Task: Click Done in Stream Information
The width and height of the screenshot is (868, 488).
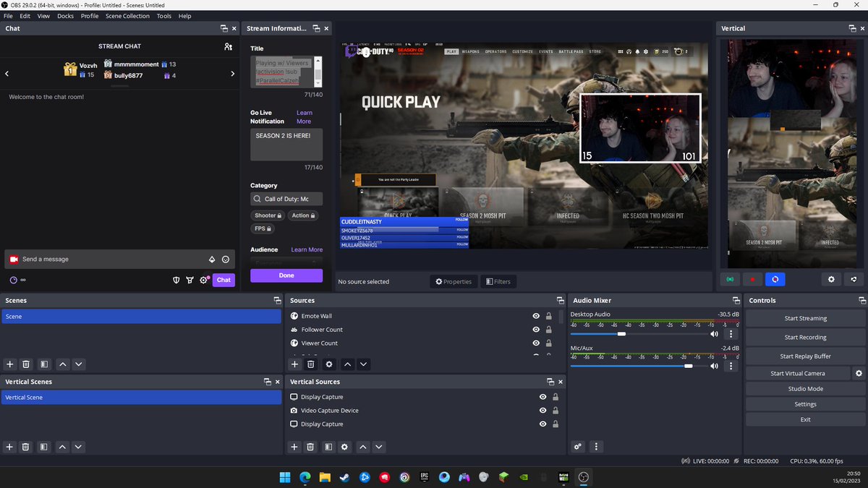Action: pyautogui.click(x=286, y=275)
